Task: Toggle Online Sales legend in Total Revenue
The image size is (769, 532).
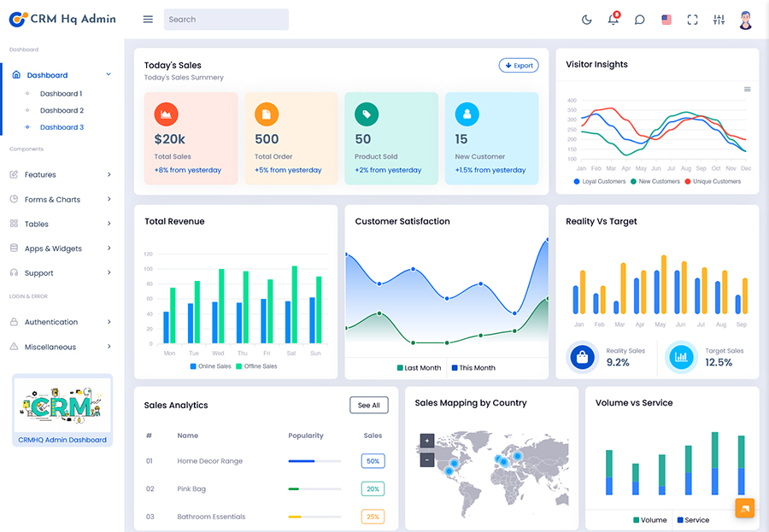Action: click(210, 366)
